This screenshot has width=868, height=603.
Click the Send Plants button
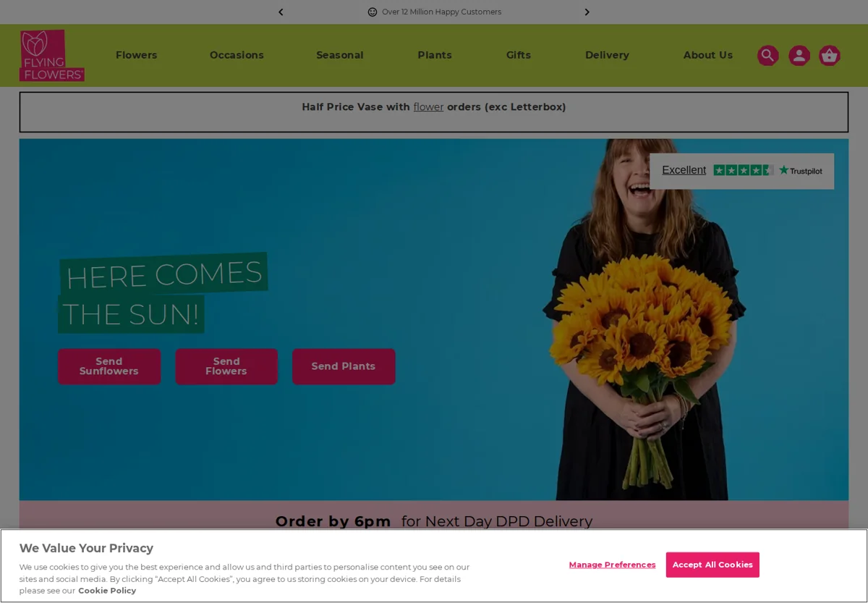pos(344,366)
